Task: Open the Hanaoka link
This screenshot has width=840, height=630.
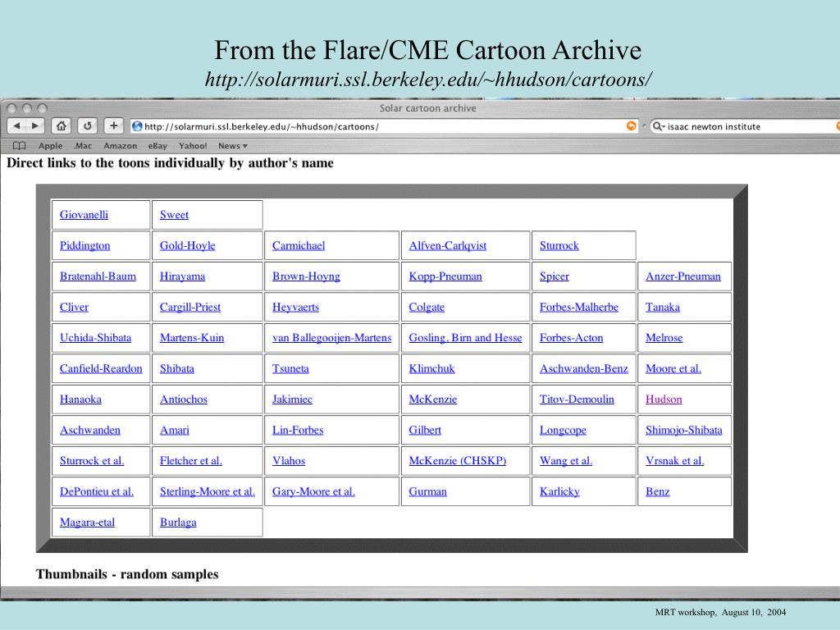Action: point(80,399)
